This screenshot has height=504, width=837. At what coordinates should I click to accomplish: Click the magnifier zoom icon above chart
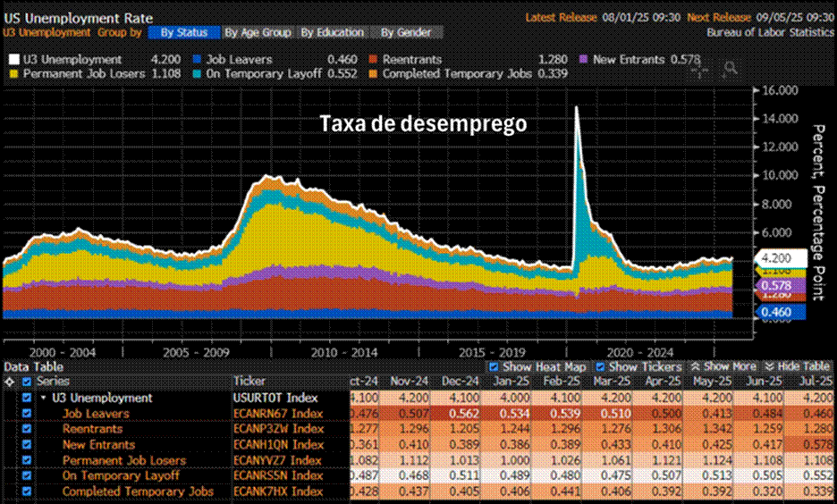pos(731,68)
